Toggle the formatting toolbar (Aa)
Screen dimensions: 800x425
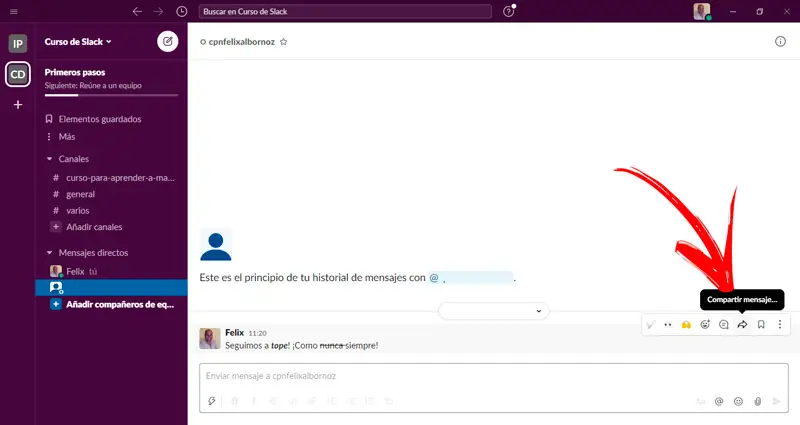coord(700,402)
